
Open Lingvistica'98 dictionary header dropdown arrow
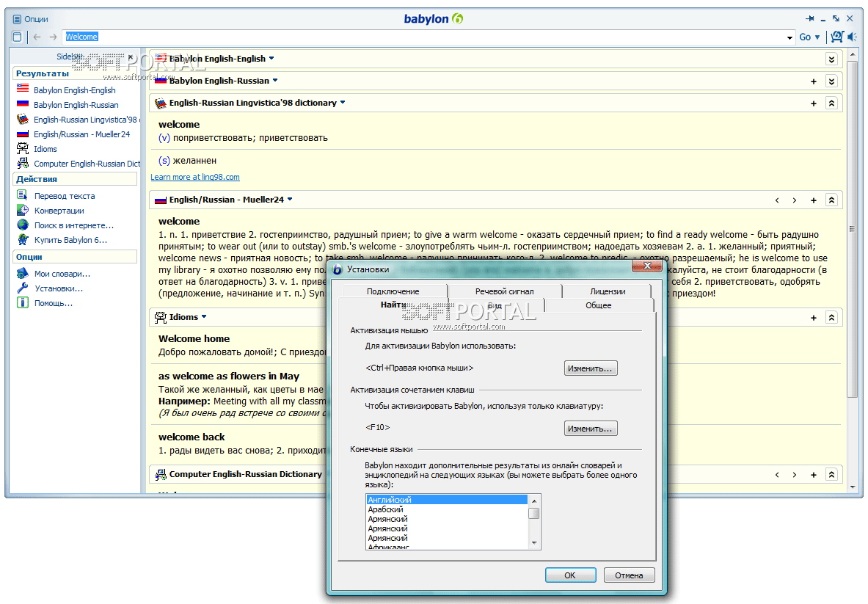[x=343, y=103]
